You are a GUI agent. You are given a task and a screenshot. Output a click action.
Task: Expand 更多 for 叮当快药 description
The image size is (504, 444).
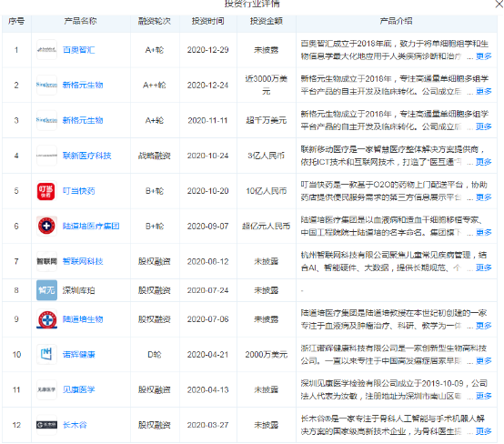tap(484, 197)
